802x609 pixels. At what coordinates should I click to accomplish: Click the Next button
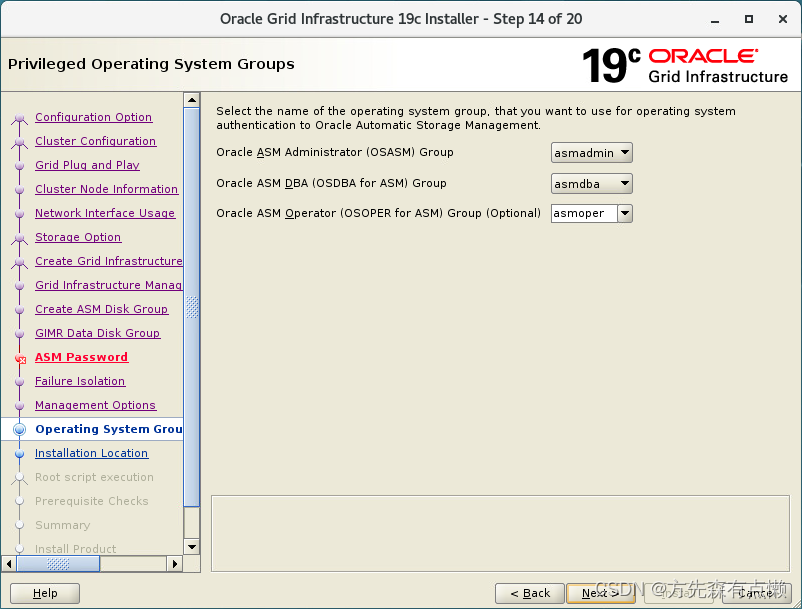[601, 594]
